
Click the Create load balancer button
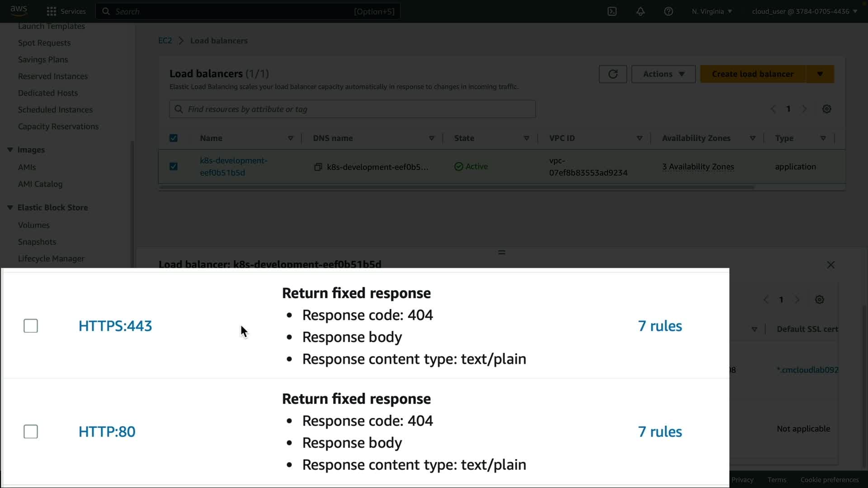click(x=752, y=74)
